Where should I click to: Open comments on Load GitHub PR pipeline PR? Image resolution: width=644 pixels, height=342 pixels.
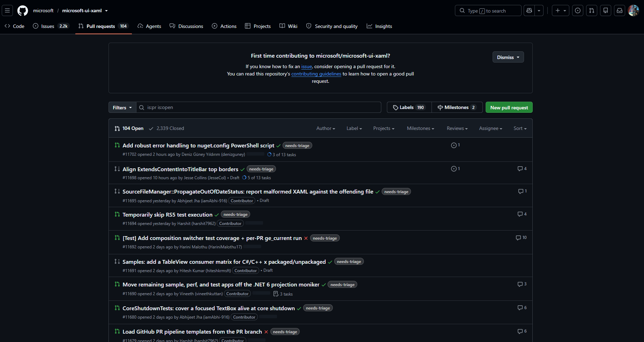click(x=522, y=331)
